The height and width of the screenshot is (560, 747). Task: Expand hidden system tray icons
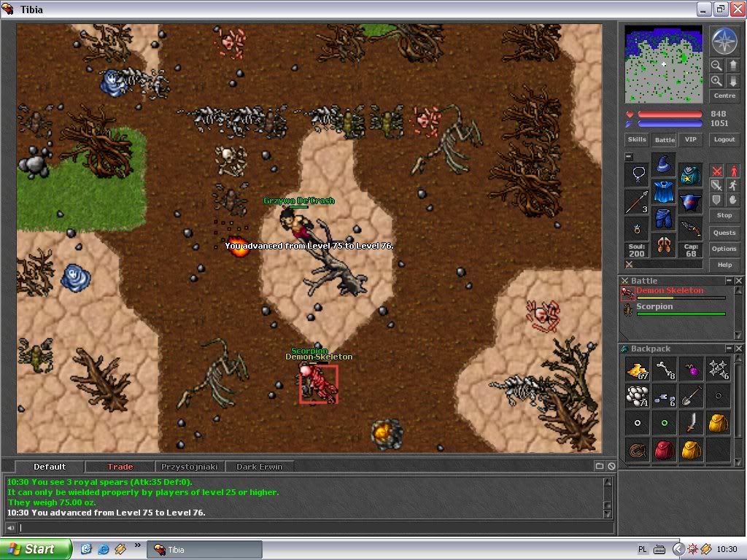click(678, 549)
